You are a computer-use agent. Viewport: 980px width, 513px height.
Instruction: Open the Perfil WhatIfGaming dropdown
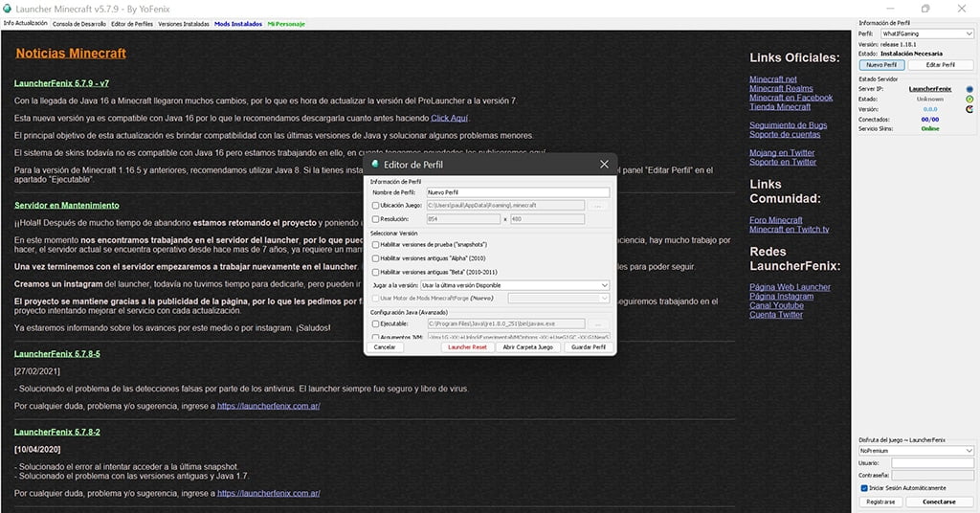click(926, 33)
